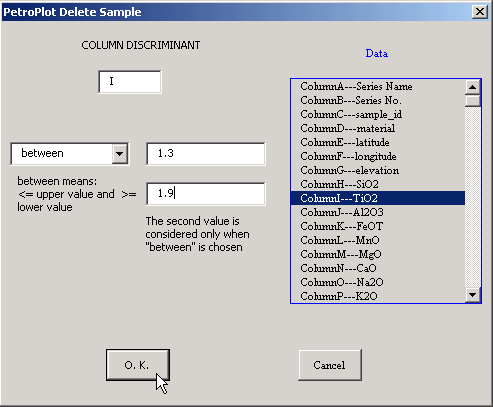Select ColumnE---latitude in the list
Screen dimensions: 493x407
point(378,142)
